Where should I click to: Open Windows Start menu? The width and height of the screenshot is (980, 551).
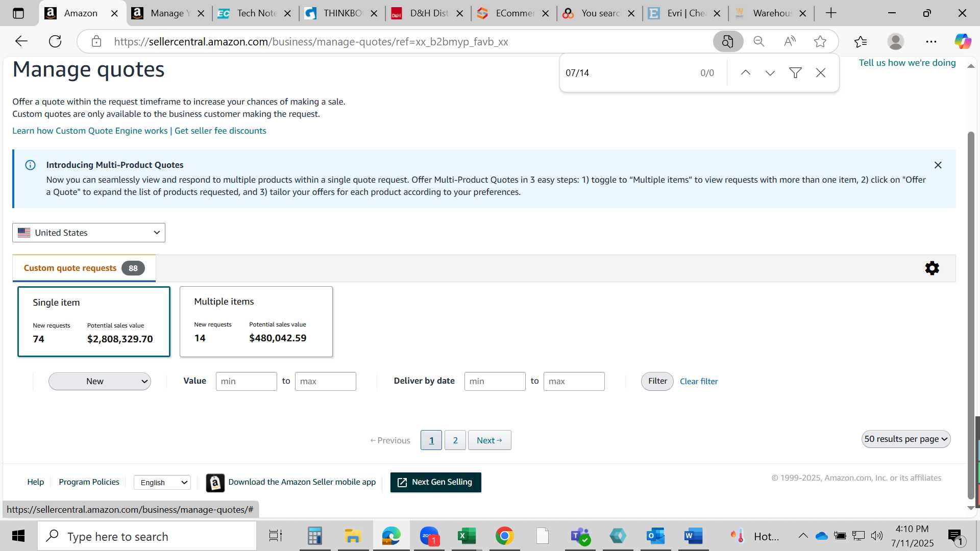pyautogui.click(x=18, y=536)
